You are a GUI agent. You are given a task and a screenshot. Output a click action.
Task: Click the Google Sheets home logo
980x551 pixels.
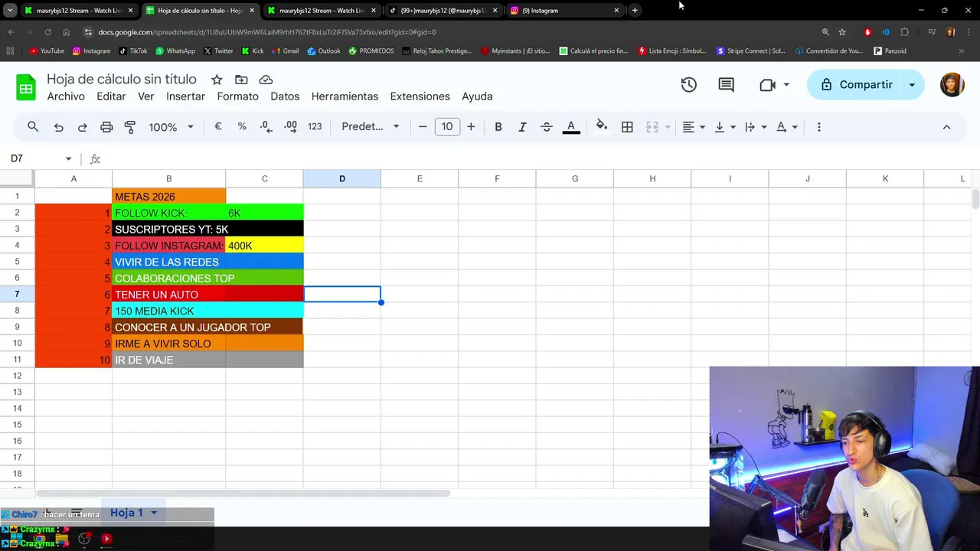[x=26, y=88]
